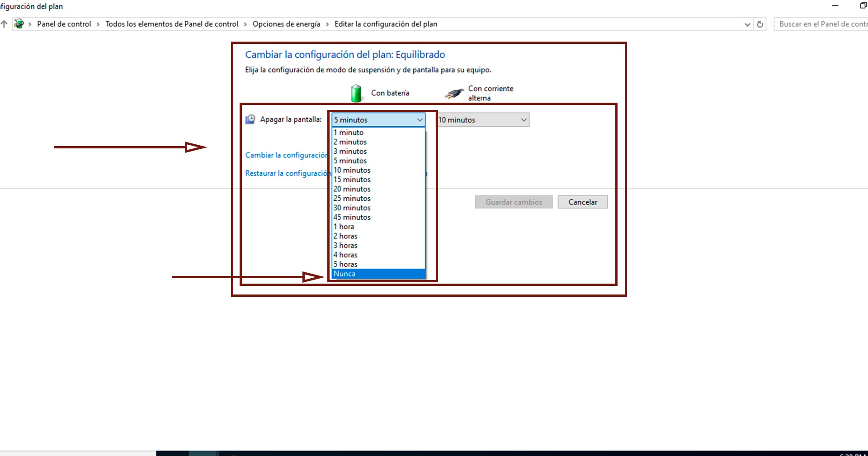Restore down the window
This screenshot has height=456, width=868.
863,6
